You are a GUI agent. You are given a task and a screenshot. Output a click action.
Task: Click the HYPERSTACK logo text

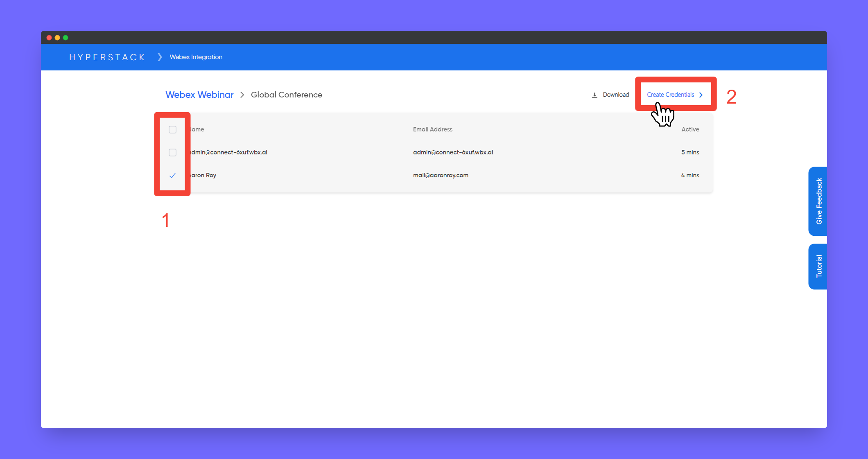(107, 57)
